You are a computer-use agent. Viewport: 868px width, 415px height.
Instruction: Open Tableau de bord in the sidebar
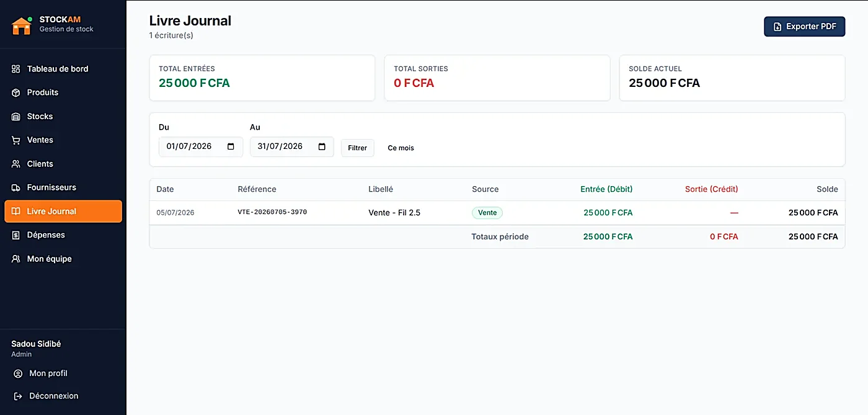(63, 69)
